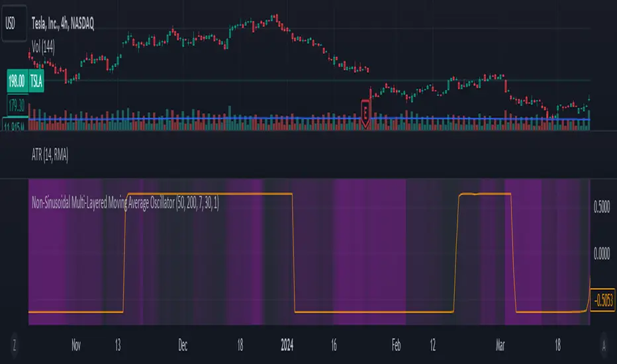Click the 179.30 price label
Screen dimensions: 617x364
[x=17, y=103]
